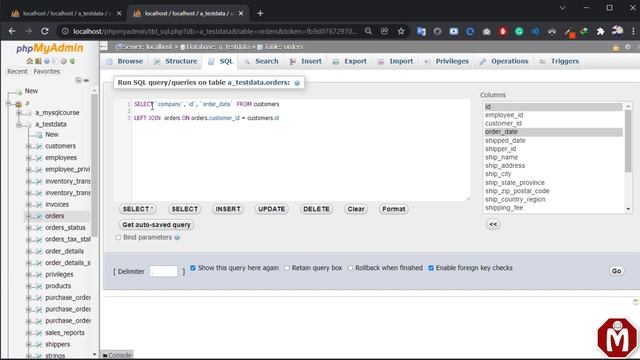This screenshot has width=640, height=360.
Task: Expand the invoices table node
Action: tap(29, 204)
